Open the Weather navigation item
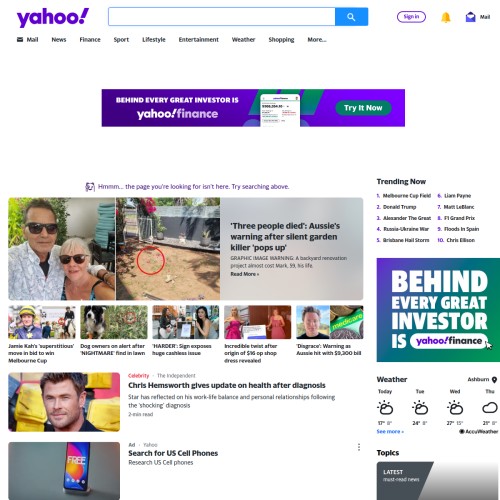 click(x=243, y=40)
